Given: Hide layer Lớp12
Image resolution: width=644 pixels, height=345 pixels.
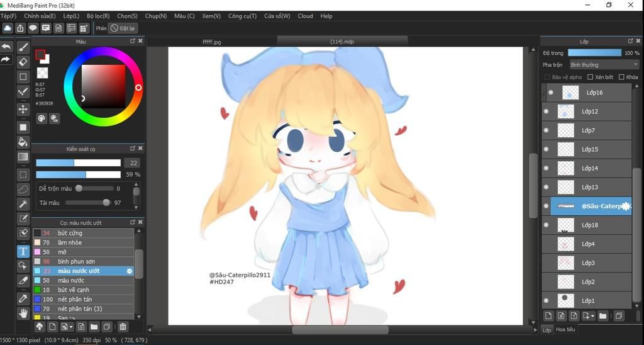Looking at the screenshot, I should [x=547, y=111].
